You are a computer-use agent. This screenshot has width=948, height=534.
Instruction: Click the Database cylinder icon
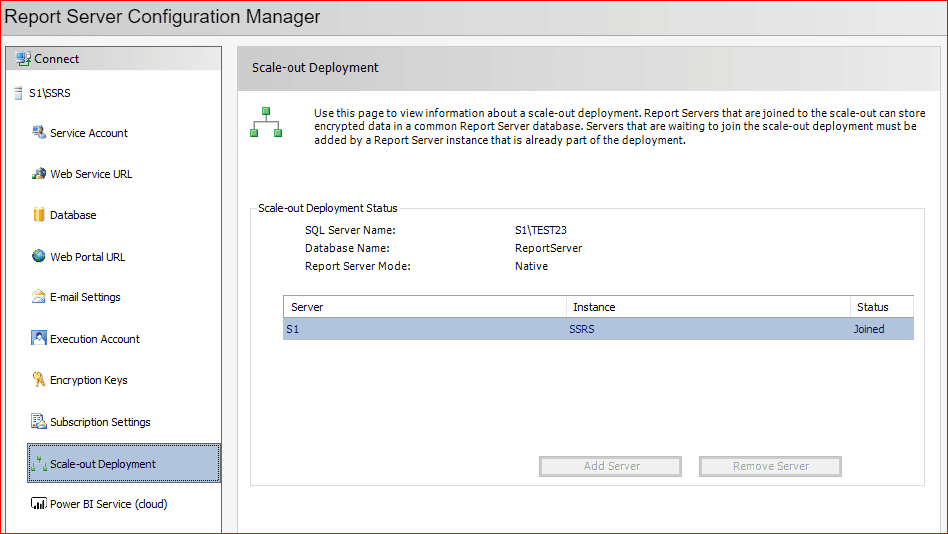[x=39, y=215]
